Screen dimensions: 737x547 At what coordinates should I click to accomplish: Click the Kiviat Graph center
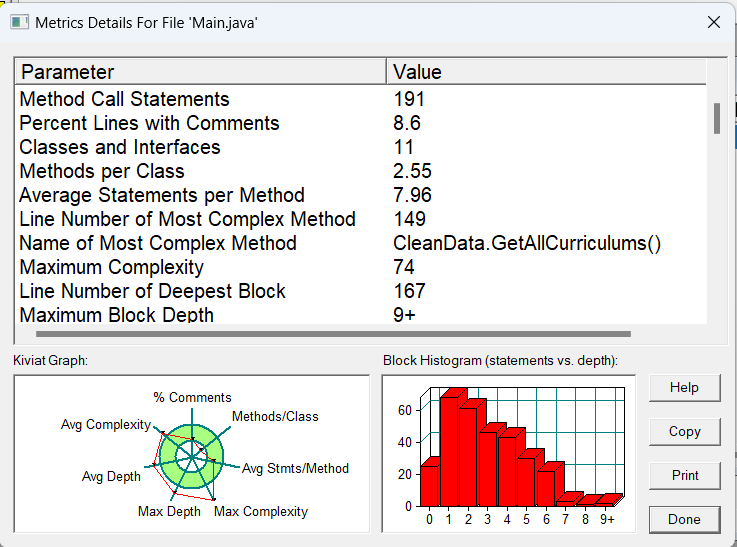(188, 455)
